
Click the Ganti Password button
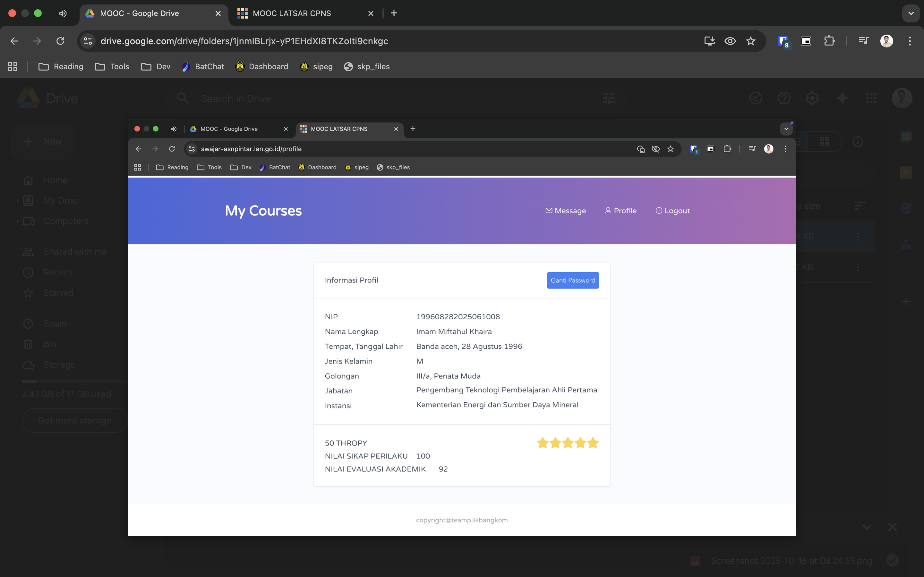pos(573,280)
